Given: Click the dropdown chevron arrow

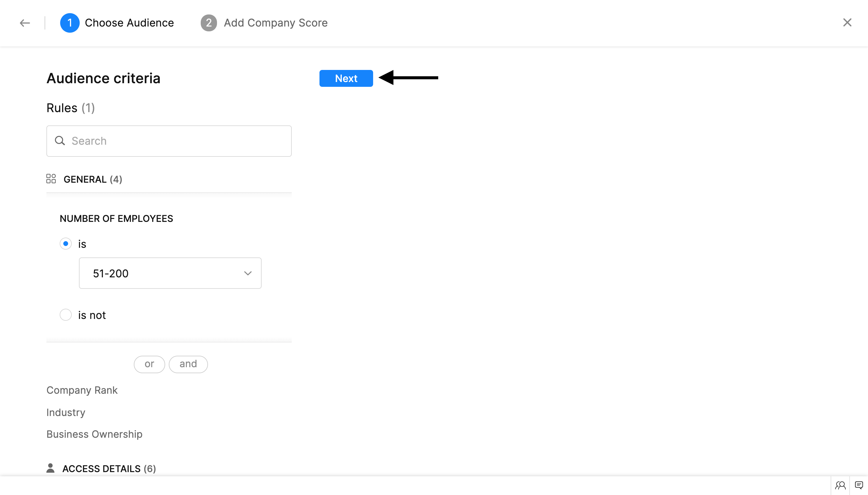Looking at the screenshot, I should coord(248,273).
